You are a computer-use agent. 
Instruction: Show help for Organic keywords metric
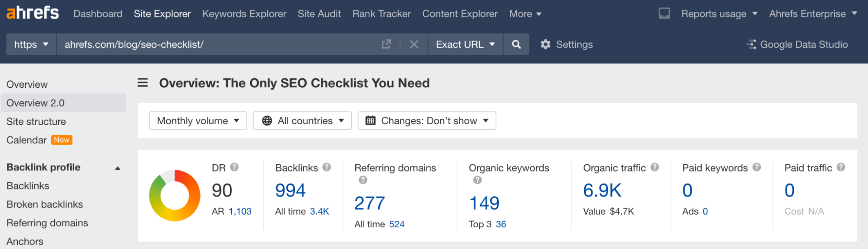477,179
